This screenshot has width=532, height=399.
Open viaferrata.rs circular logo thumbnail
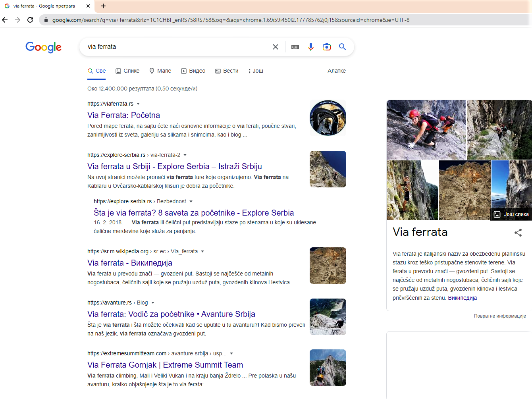tap(328, 118)
